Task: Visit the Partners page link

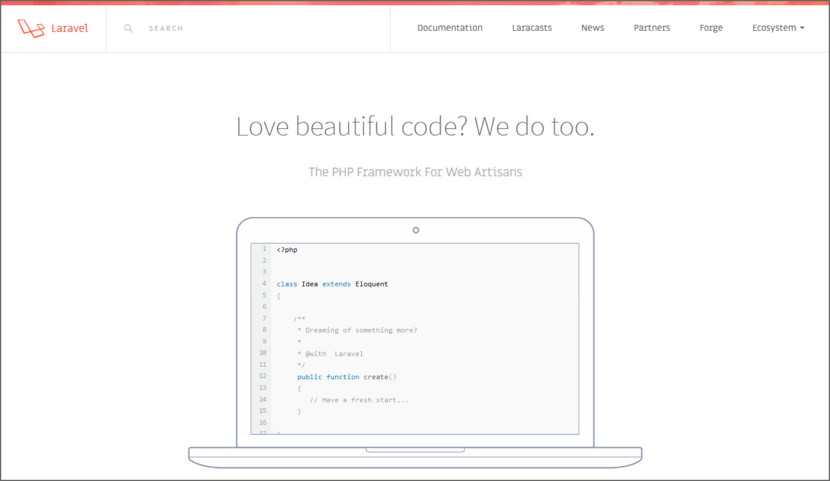Action: tap(652, 28)
